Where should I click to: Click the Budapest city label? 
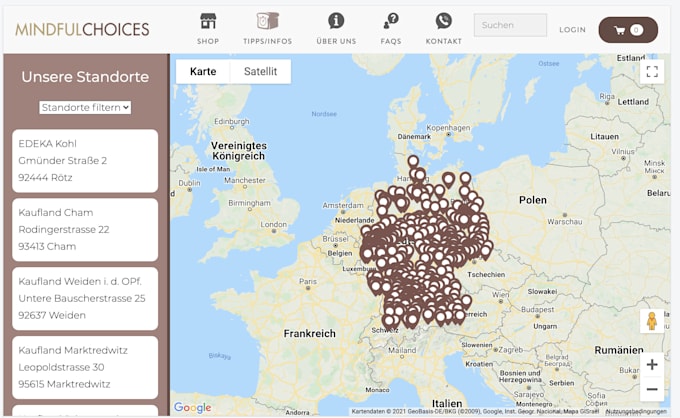coord(537,310)
